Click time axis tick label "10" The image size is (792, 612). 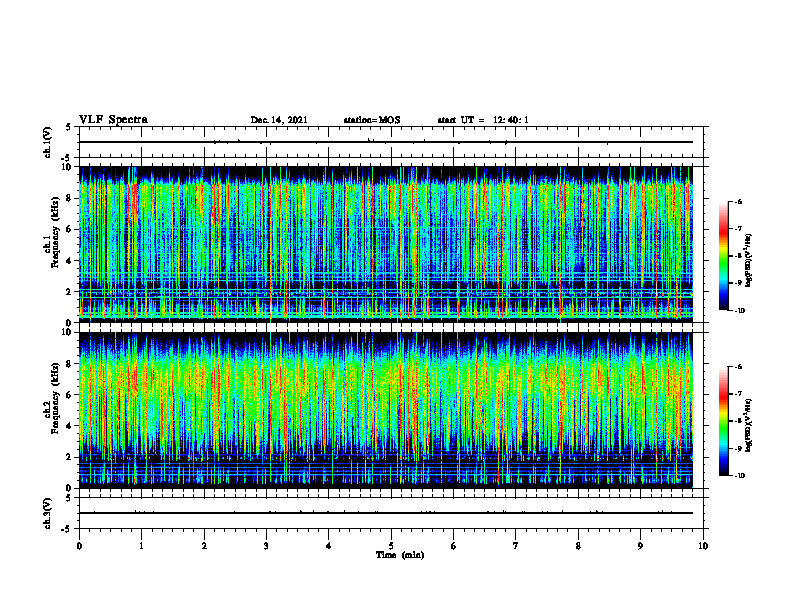point(703,546)
